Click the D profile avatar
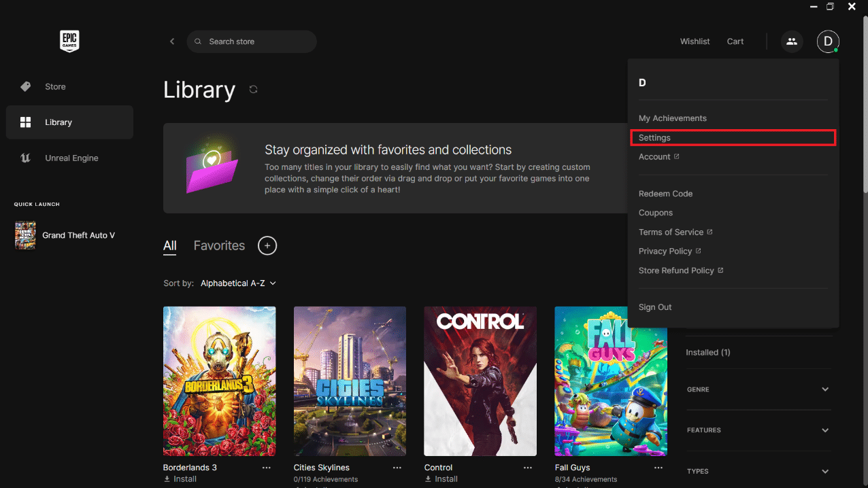868x488 pixels. 828,41
